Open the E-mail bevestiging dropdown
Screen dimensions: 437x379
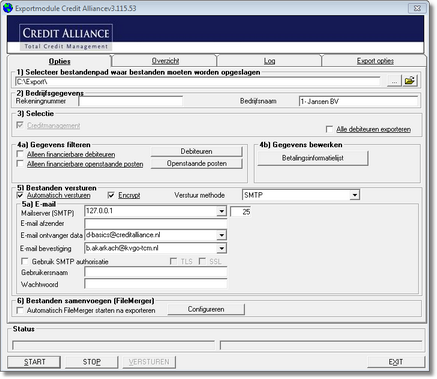tap(221, 248)
